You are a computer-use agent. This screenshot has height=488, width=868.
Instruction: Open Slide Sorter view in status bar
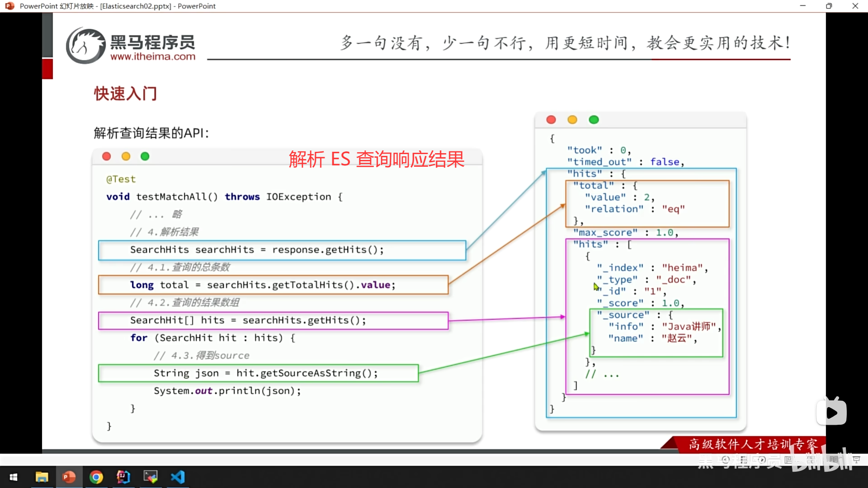(x=811, y=460)
